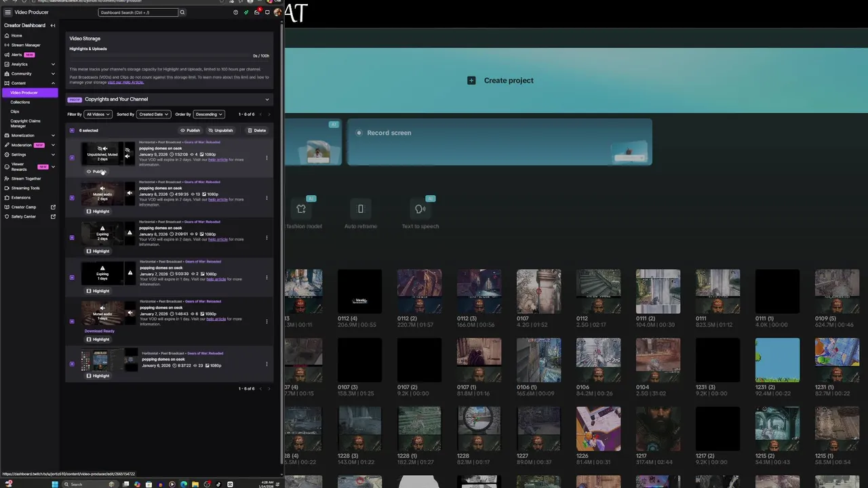This screenshot has height=488, width=868.
Task: Open Clips under Content
Action: point(15,111)
